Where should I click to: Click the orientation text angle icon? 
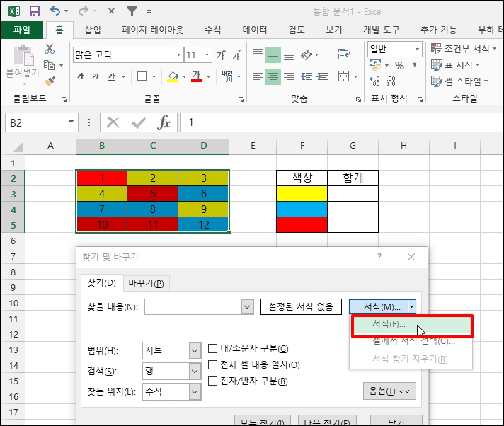[307, 55]
